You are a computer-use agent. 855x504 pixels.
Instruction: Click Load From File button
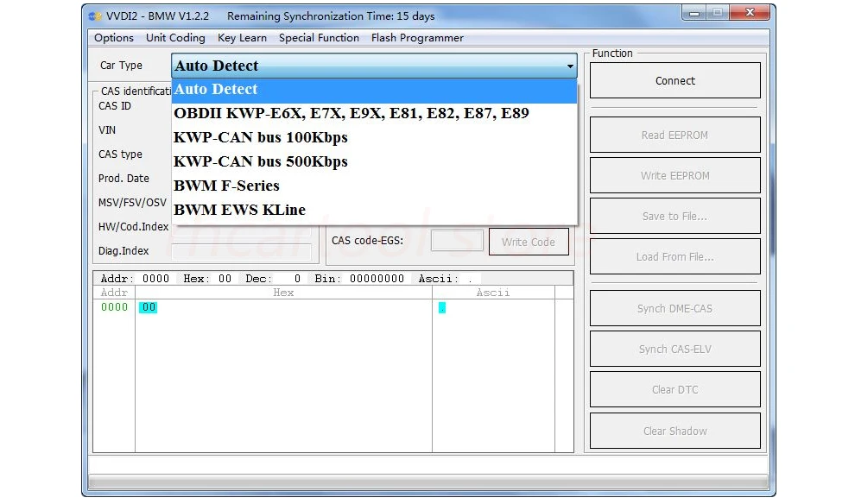pyautogui.click(x=675, y=256)
